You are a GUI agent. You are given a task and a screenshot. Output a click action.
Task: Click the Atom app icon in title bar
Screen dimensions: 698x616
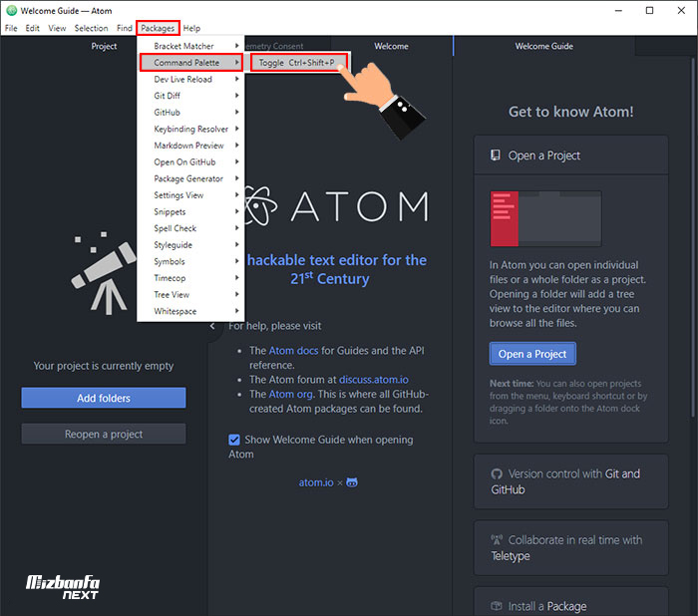[12, 10]
